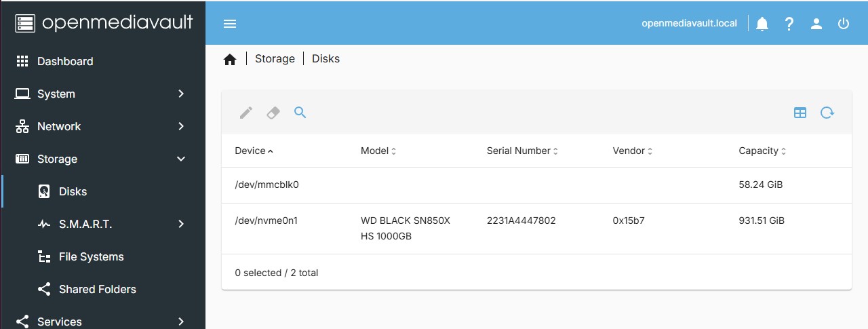Screen dimensions: 868x329
Task: Click the File Systems tree icon
Action: pyautogui.click(x=44, y=256)
